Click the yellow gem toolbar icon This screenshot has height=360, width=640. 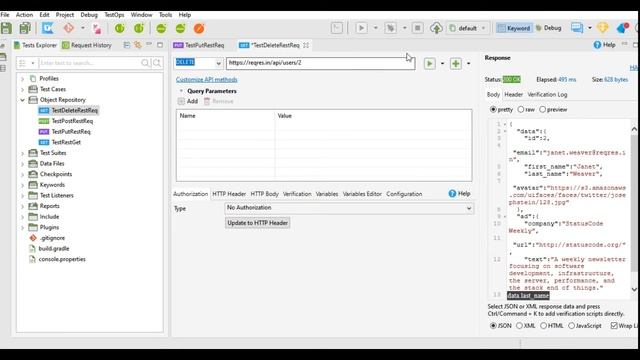coord(603,28)
